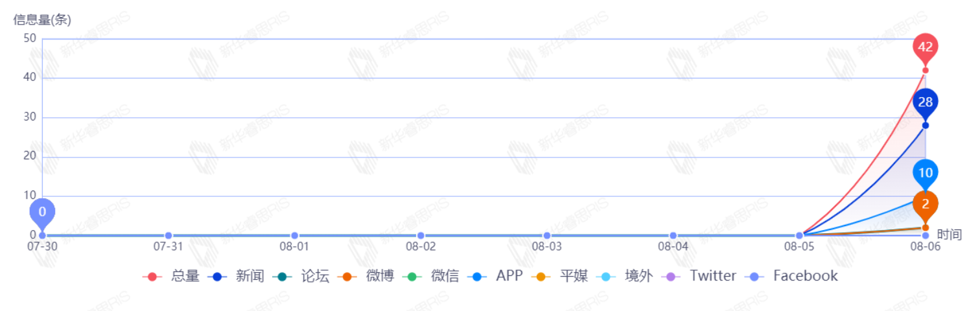This screenshot has height=311, width=980.
Task: Click the 08-01 data point on axis
Action: pos(294,235)
